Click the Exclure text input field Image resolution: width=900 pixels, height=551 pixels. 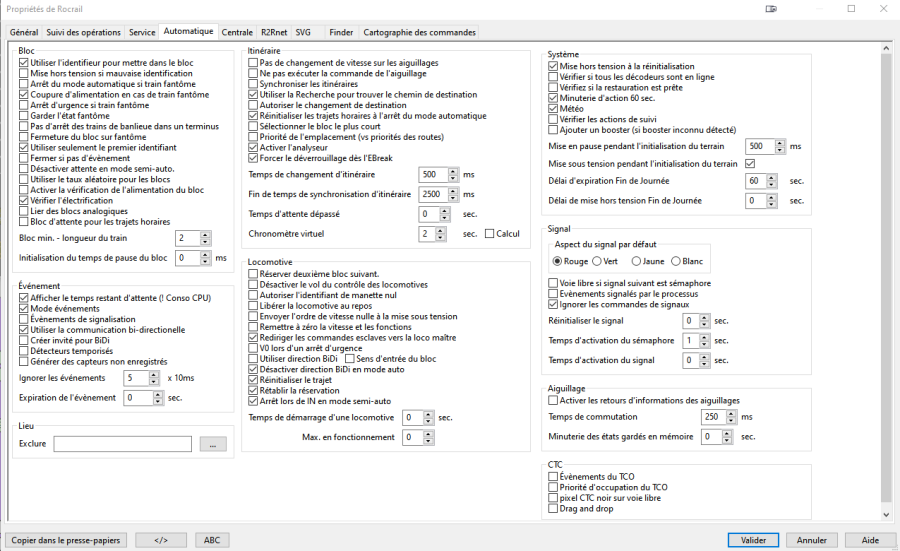[x=122, y=444]
